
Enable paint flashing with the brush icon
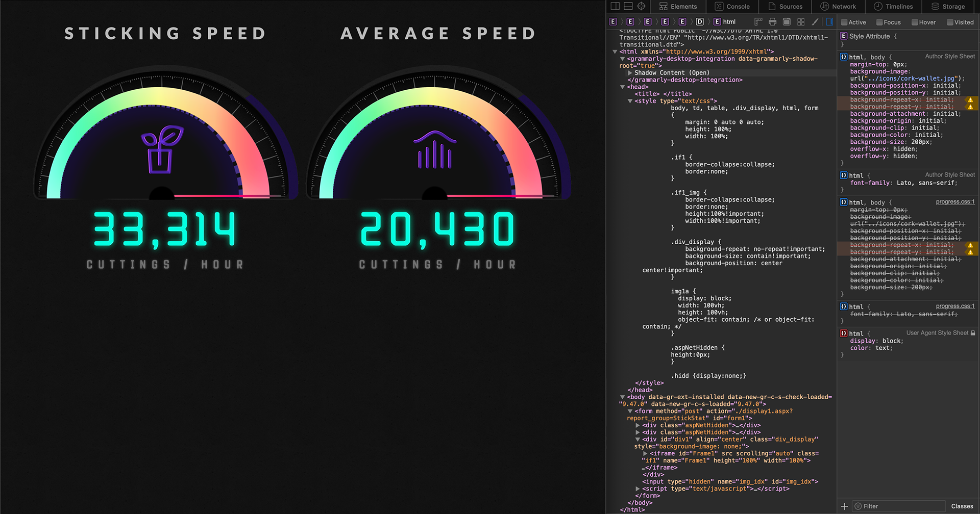(x=815, y=22)
